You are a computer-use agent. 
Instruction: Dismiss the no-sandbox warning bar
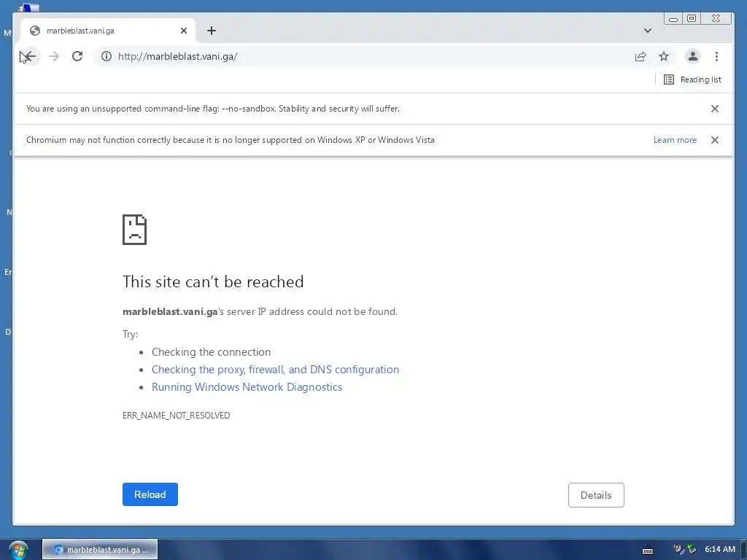[715, 109]
